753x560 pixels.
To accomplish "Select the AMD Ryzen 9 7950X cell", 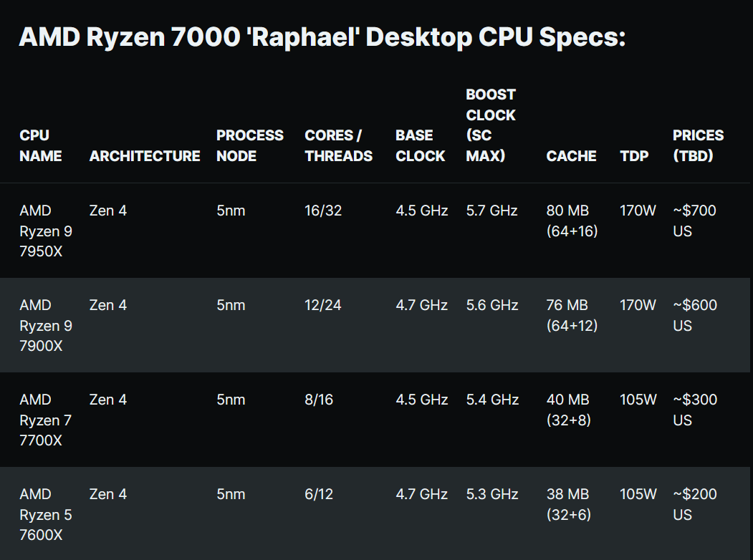I will click(46, 231).
